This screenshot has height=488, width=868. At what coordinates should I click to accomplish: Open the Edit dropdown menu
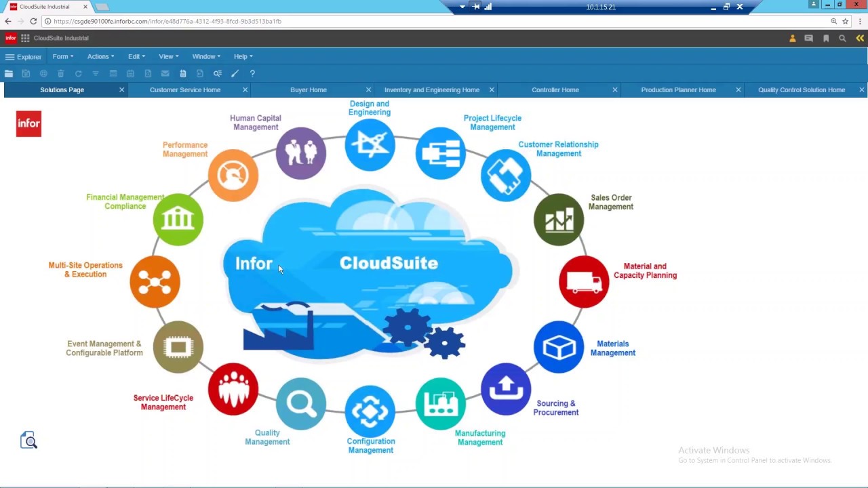(136, 56)
